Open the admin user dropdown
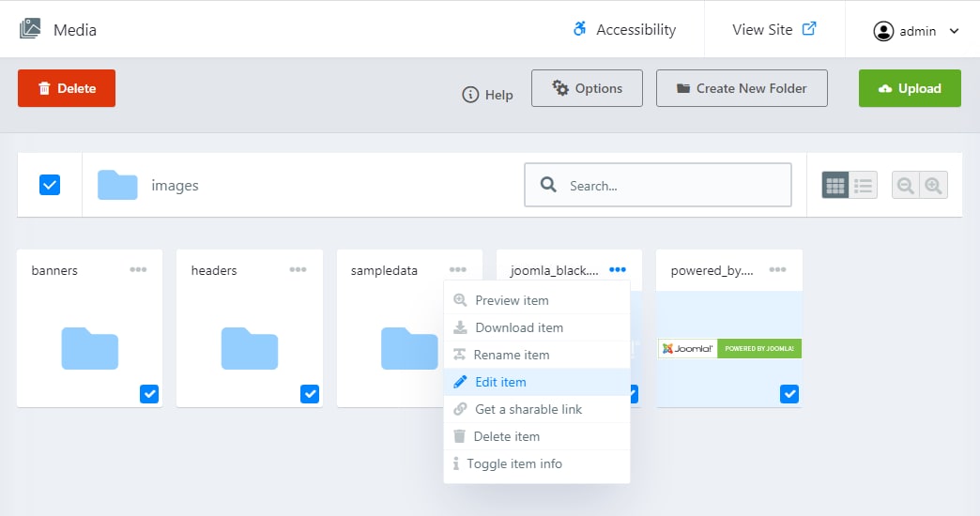 click(916, 31)
